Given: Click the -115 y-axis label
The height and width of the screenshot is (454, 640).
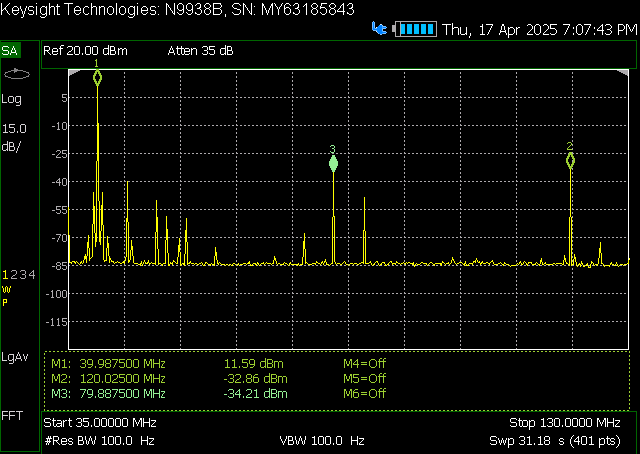Looking at the screenshot, I should pos(57,322).
